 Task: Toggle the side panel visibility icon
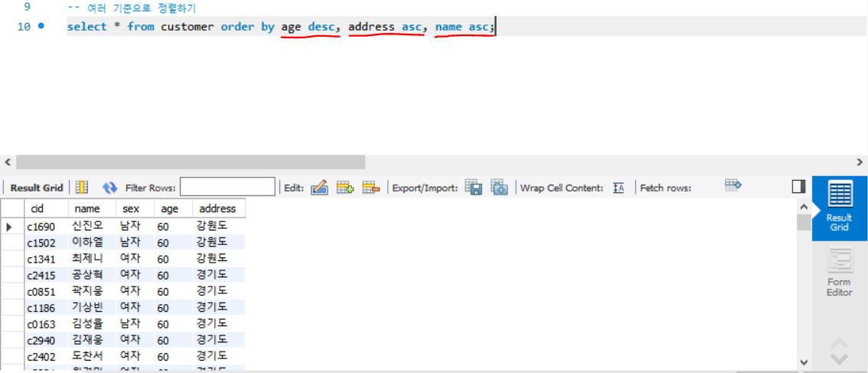point(798,187)
